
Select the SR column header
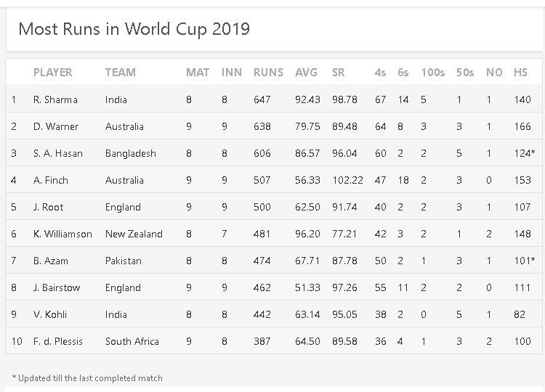tap(338, 73)
